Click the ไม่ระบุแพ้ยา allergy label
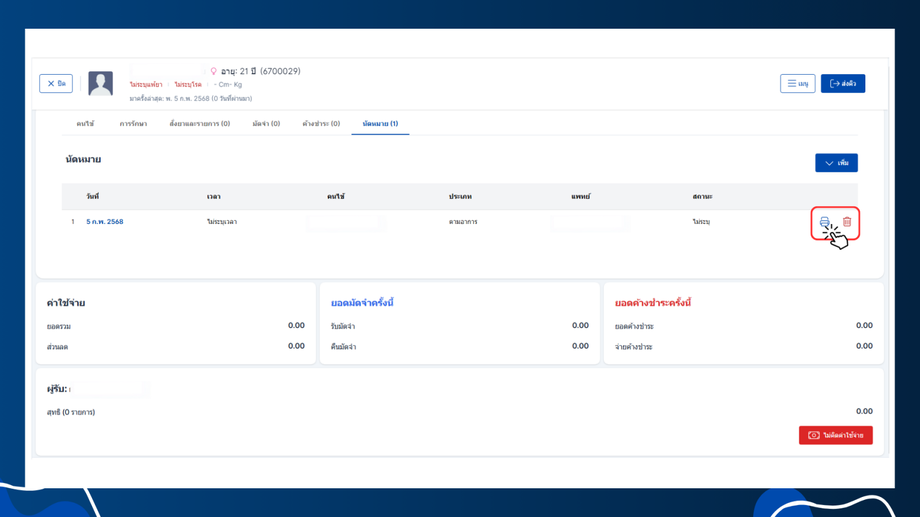Viewport: 920px width, 517px height. pos(146,85)
